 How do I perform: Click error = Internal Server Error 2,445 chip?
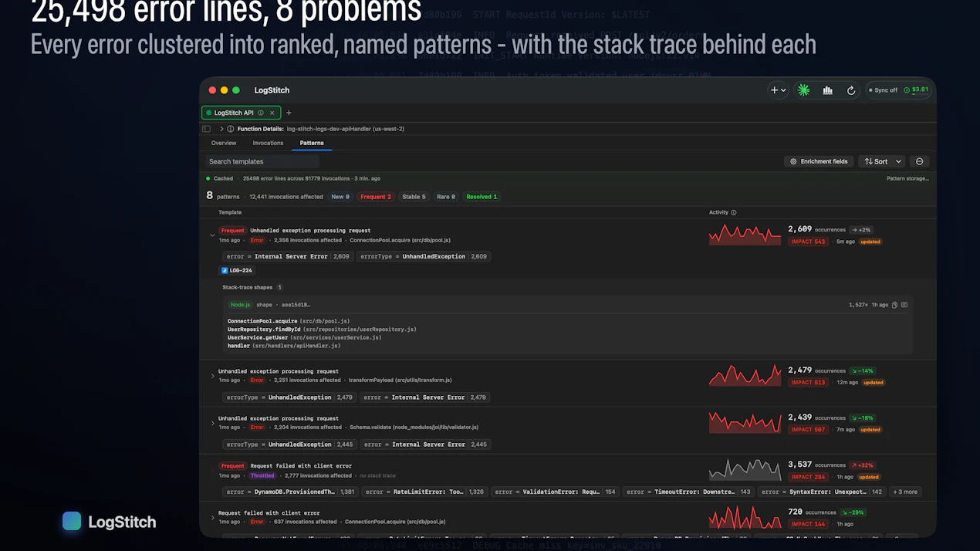pos(425,445)
